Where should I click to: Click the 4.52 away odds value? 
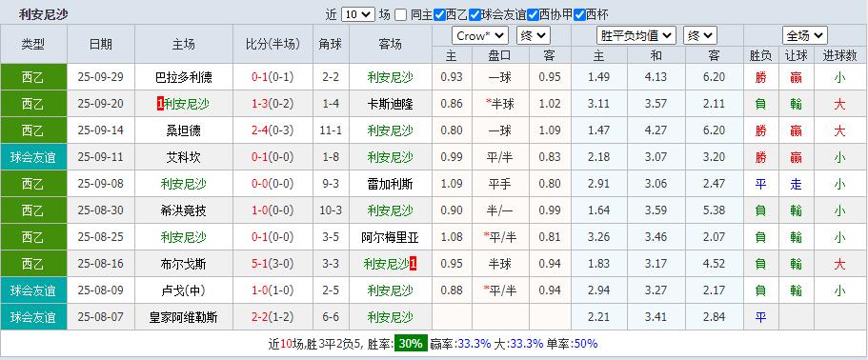[714, 264]
